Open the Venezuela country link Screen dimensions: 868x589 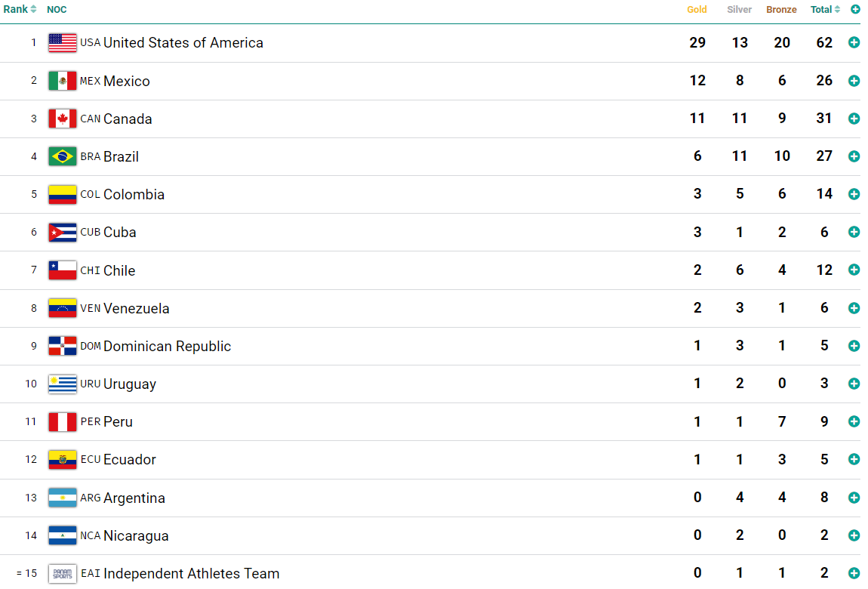click(136, 308)
